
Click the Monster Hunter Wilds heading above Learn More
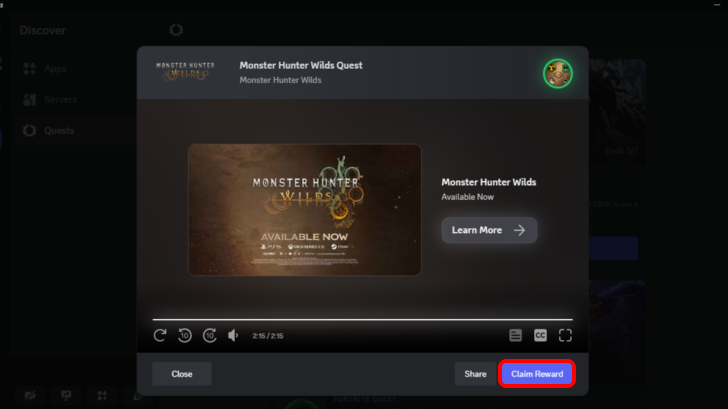pyautogui.click(x=489, y=182)
